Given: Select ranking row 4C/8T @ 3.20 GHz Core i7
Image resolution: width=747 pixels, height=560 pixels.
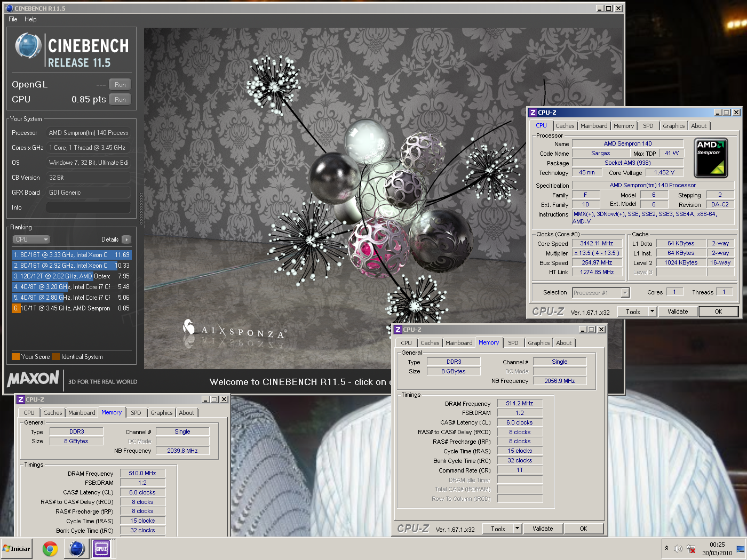Looking at the screenshot, I should point(71,287).
